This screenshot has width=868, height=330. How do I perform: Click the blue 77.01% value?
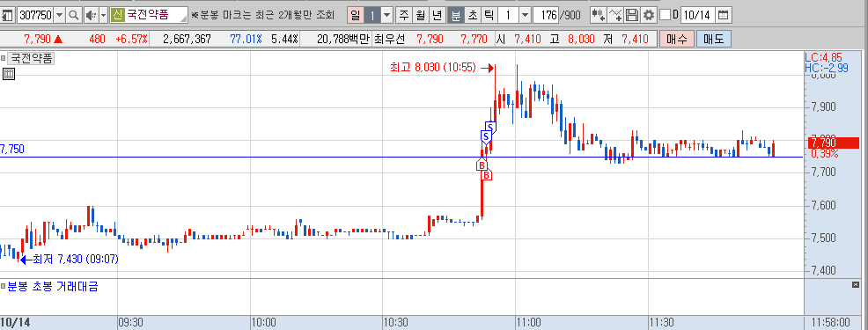[x=246, y=39]
